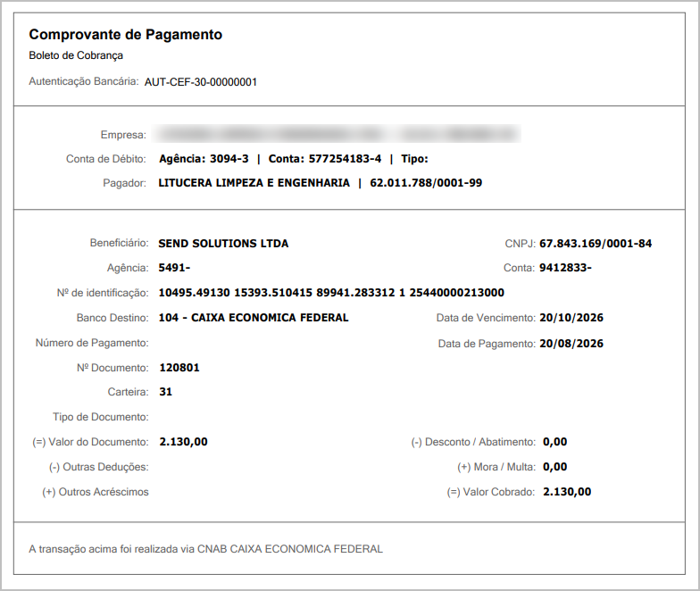Click the Mora / Multa value 0,00
The image size is (700, 591).
[x=555, y=467]
